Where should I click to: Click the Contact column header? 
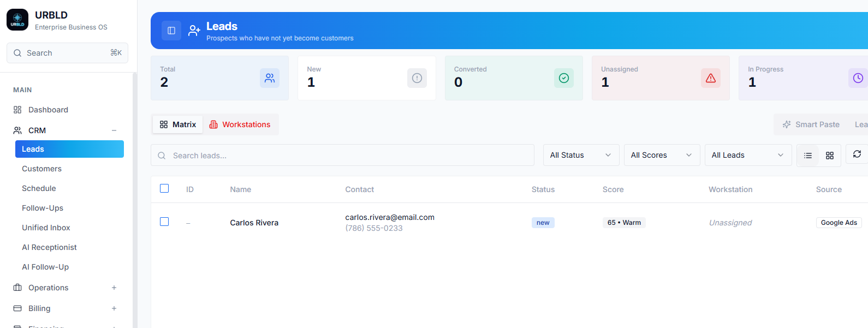point(360,189)
